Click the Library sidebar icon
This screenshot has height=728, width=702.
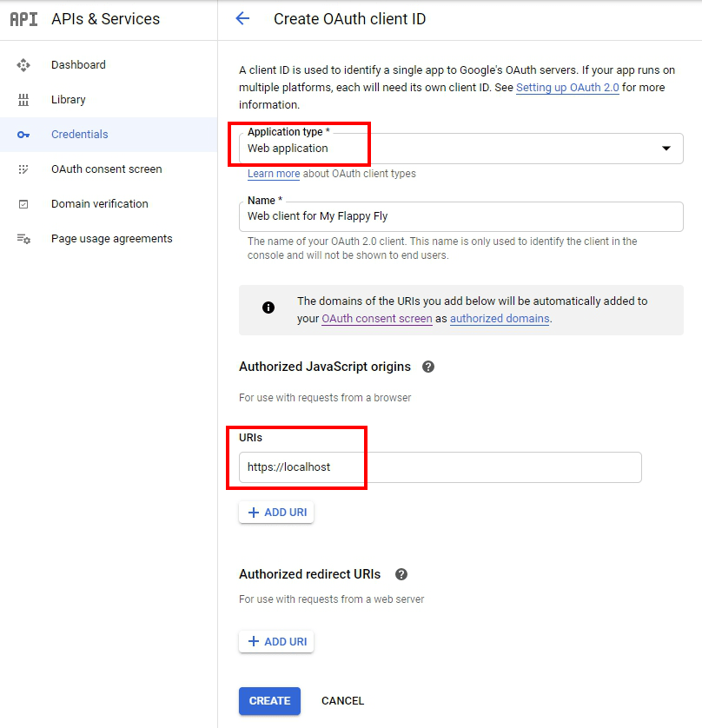coord(23,100)
